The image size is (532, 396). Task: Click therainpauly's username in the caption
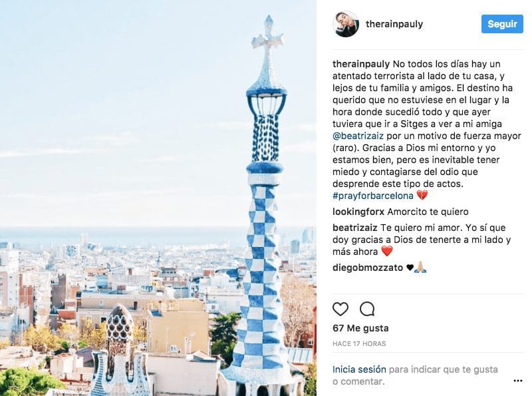click(x=361, y=64)
